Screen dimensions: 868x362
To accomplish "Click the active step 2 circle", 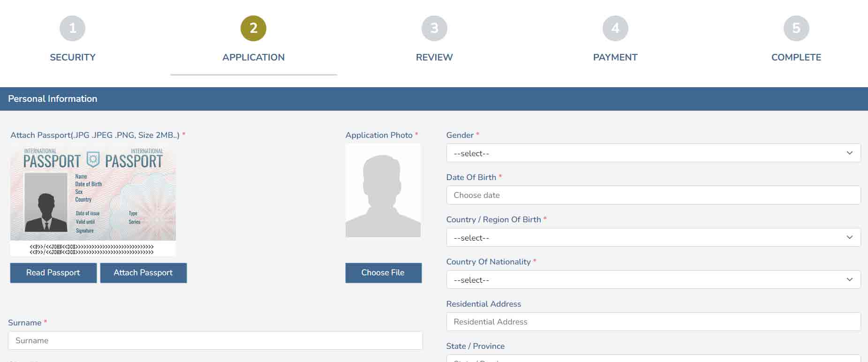I will 254,28.
